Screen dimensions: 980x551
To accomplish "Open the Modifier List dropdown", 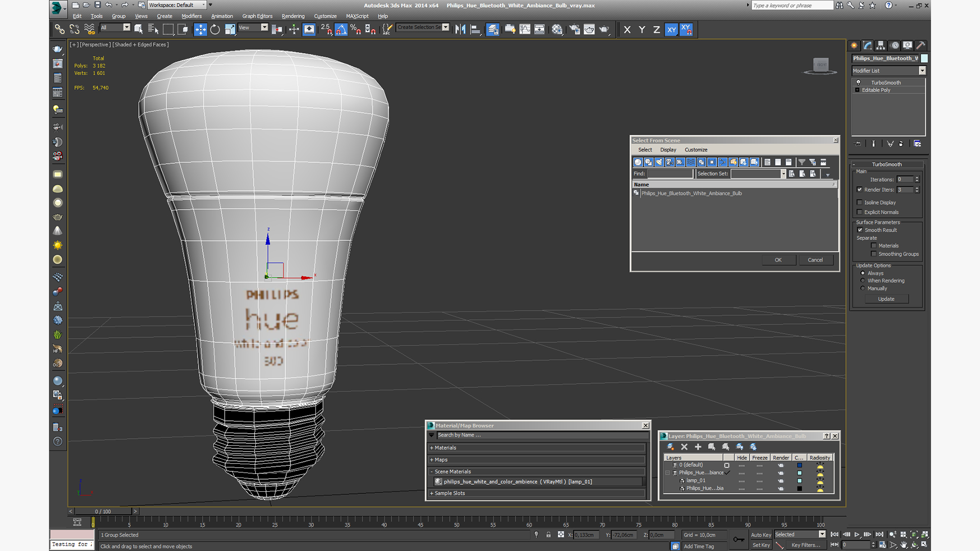I will (x=922, y=71).
